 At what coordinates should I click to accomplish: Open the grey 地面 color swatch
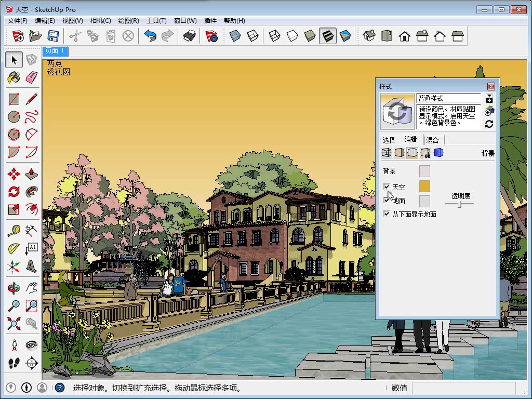pos(424,201)
